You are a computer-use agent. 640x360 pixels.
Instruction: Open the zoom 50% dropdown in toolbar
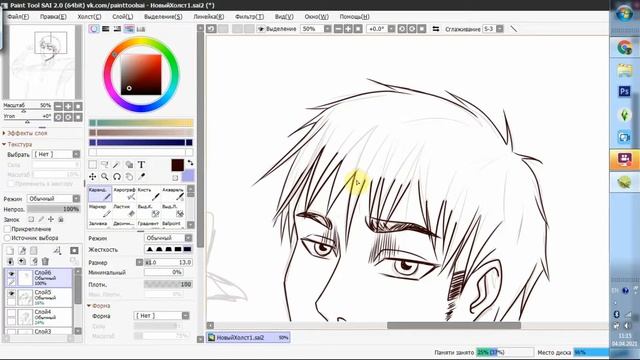pos(327,29)
